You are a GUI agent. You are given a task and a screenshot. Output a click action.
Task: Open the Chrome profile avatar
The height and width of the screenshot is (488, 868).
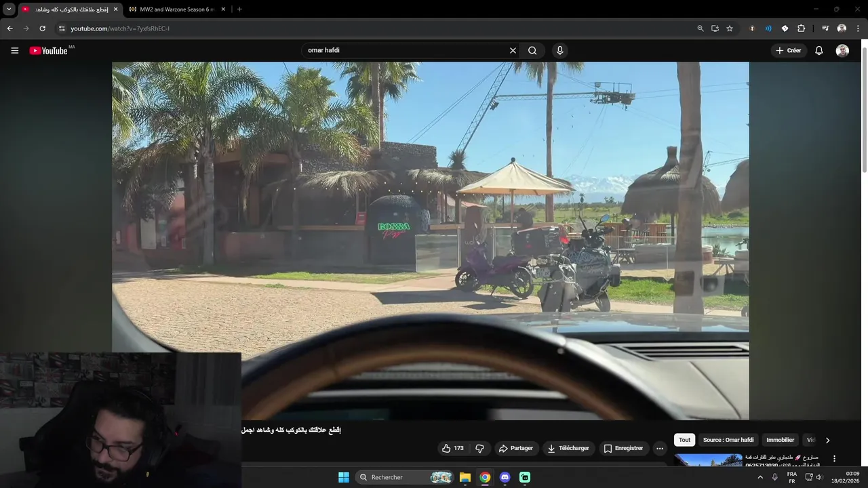(x=842, y=28)
